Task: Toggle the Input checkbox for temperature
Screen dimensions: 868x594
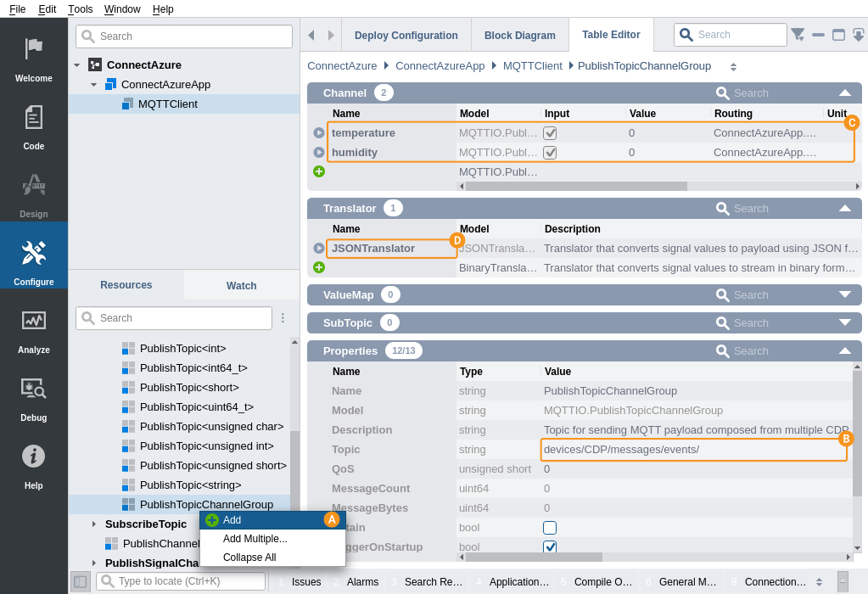Action: (x=550, y=133)
